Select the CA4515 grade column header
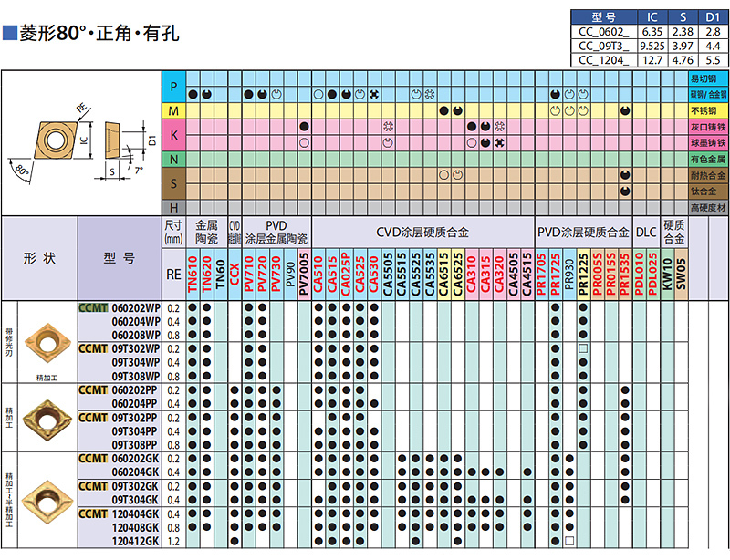Viewport: 730px width, 560px height. point(527,275)
